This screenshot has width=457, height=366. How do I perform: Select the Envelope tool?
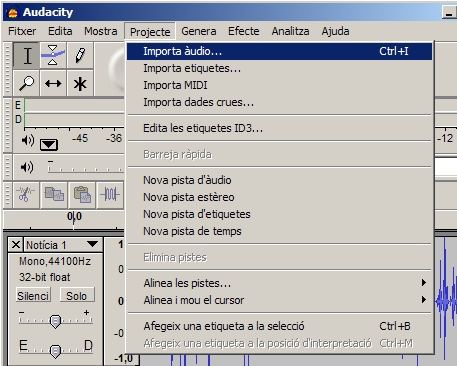(53, 55)
